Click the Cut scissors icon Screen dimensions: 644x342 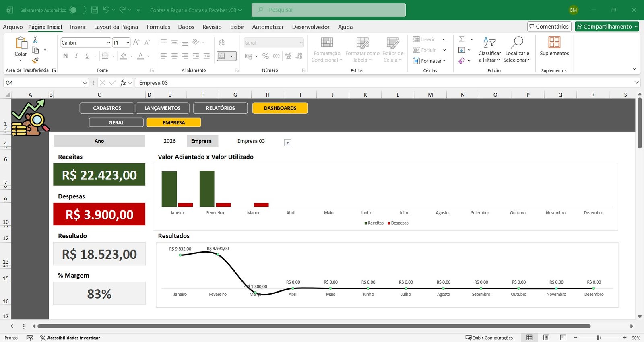click(x=35, y=39)
